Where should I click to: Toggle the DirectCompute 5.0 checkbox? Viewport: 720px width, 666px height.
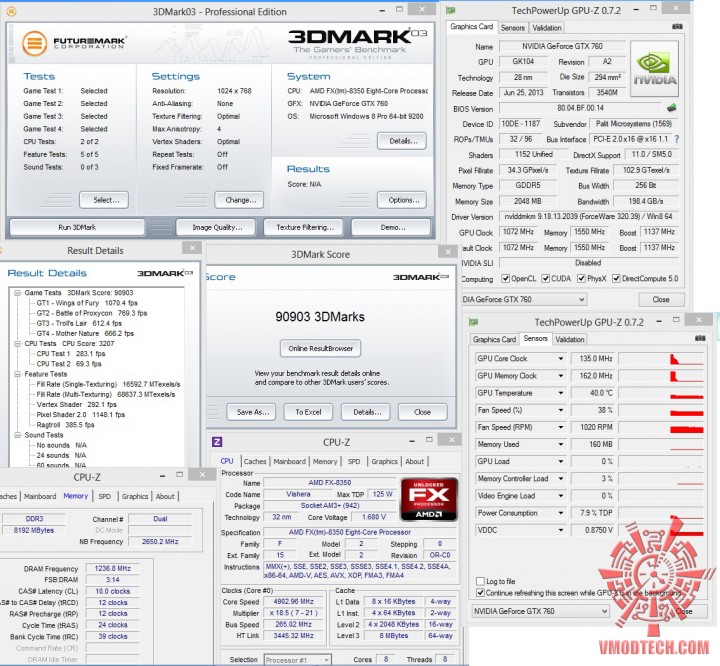616,278
